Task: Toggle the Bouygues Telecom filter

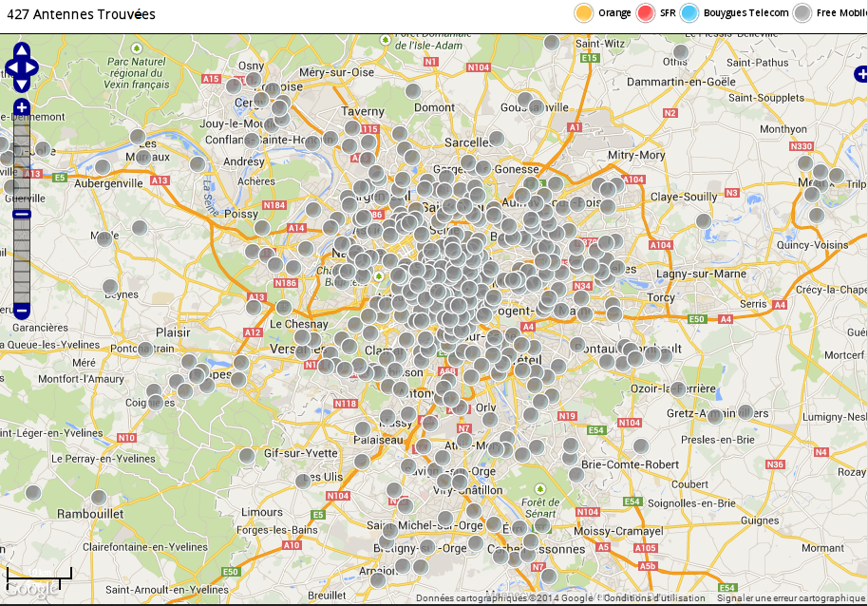Action: pos(734,12)
